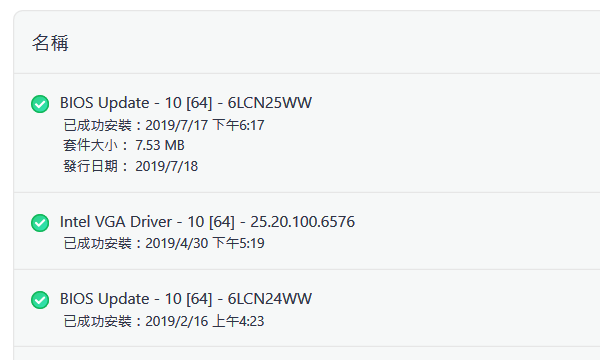
Task: Select the install time 2019/7/17 下午6:17
Action: [x=205, y=125]
